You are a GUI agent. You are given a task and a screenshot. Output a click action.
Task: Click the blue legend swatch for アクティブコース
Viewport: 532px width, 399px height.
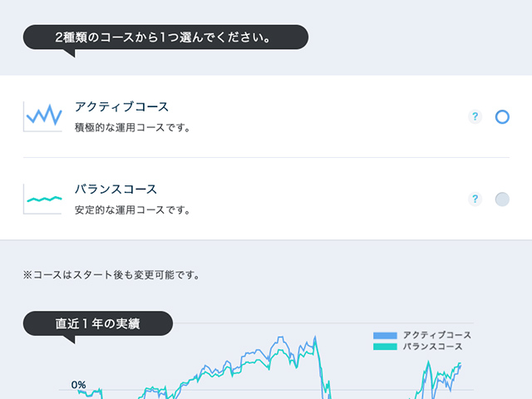pos(386,335)
